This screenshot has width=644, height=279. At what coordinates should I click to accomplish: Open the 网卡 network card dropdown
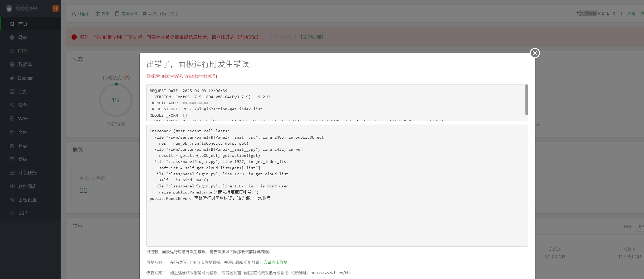click(x=640, y=227)
